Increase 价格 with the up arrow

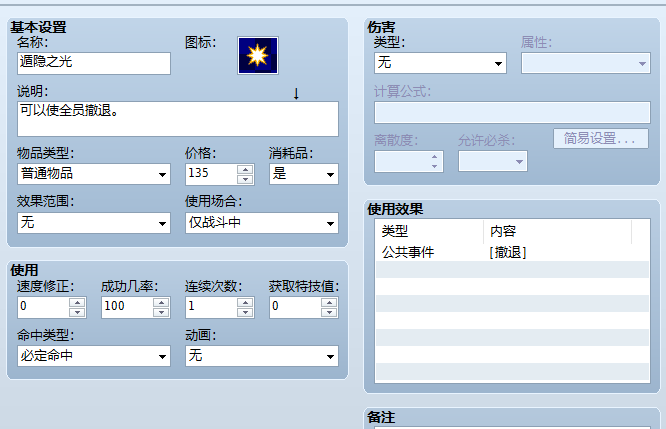click(245, 169)
